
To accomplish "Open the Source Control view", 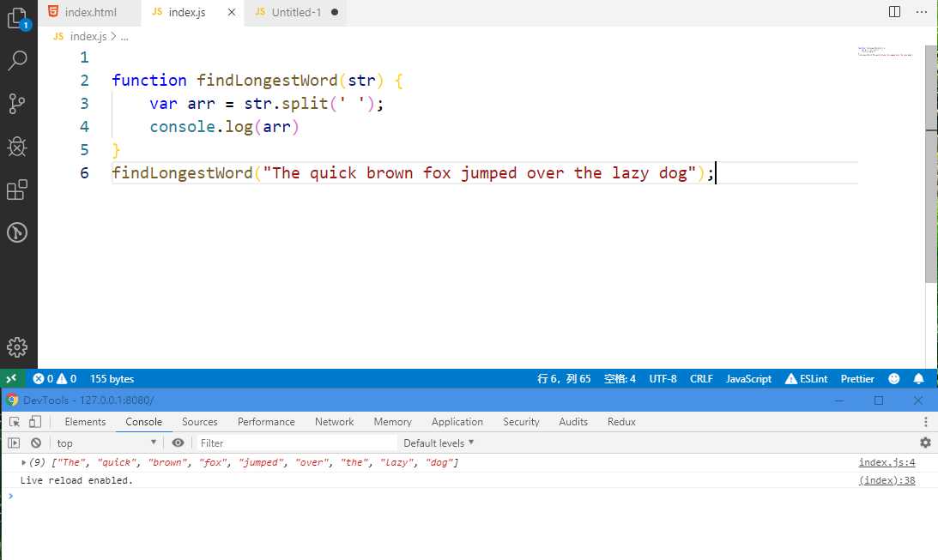I will (17, 104).
